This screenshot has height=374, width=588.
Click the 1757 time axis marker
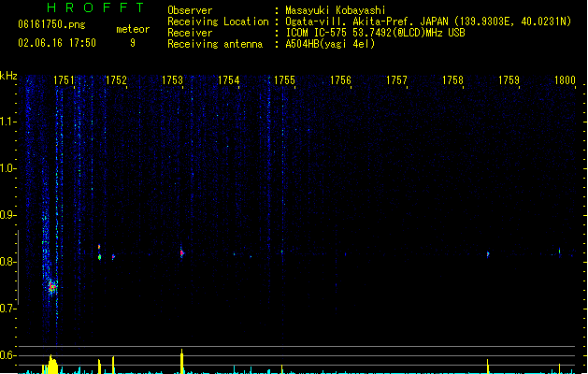tap(396, 80)
